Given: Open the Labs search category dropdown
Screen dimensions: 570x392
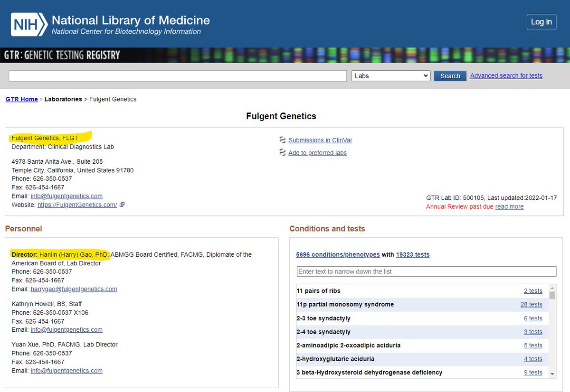Looking at the screenshot, I should point(391,76).
